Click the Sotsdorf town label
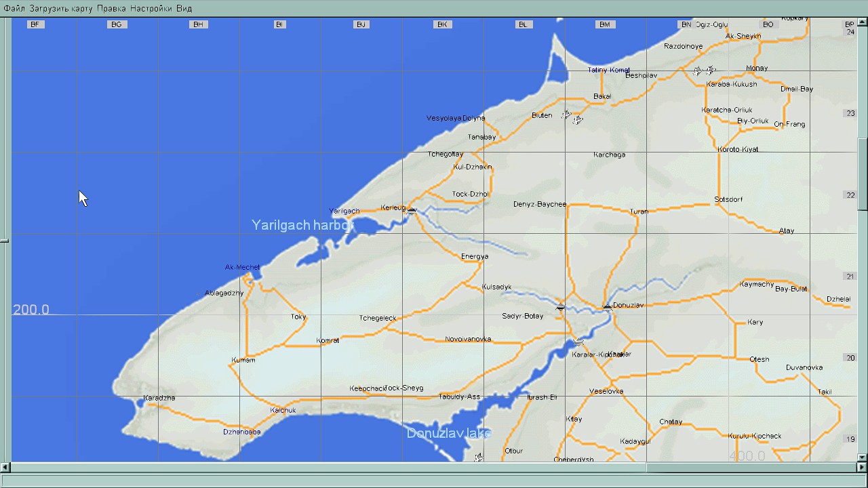Screen dimensions: 868x488 728,199
